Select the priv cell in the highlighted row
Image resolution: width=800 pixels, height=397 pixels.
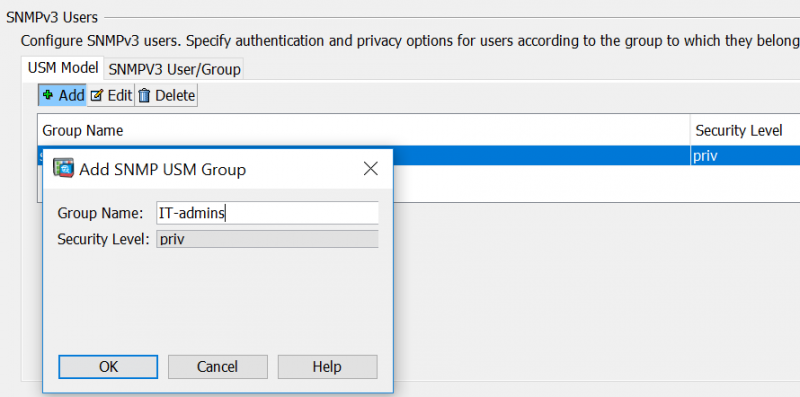click(745, 156)
